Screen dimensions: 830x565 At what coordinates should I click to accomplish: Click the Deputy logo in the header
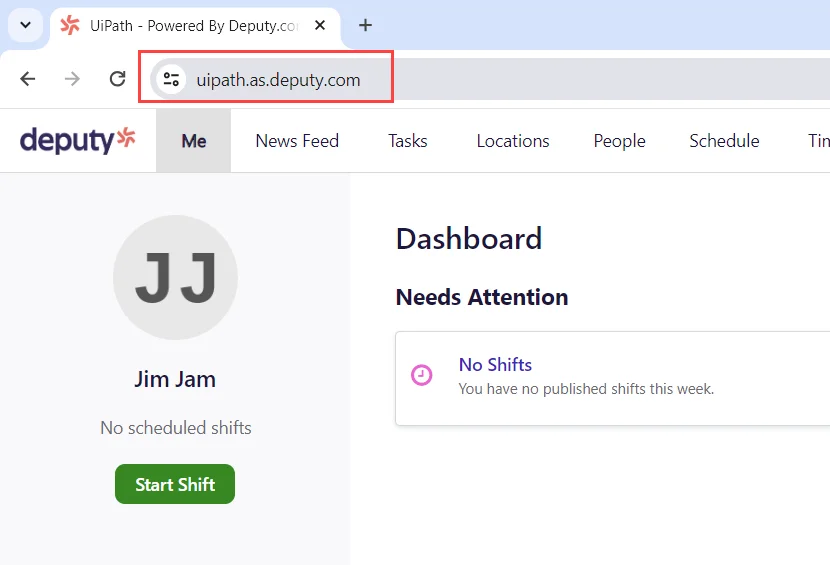coord(78,140)
